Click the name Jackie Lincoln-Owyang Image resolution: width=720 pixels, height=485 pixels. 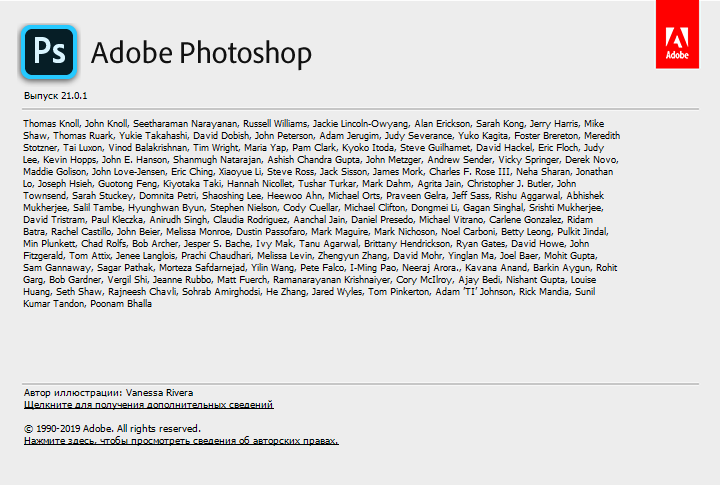click(360, 124)
